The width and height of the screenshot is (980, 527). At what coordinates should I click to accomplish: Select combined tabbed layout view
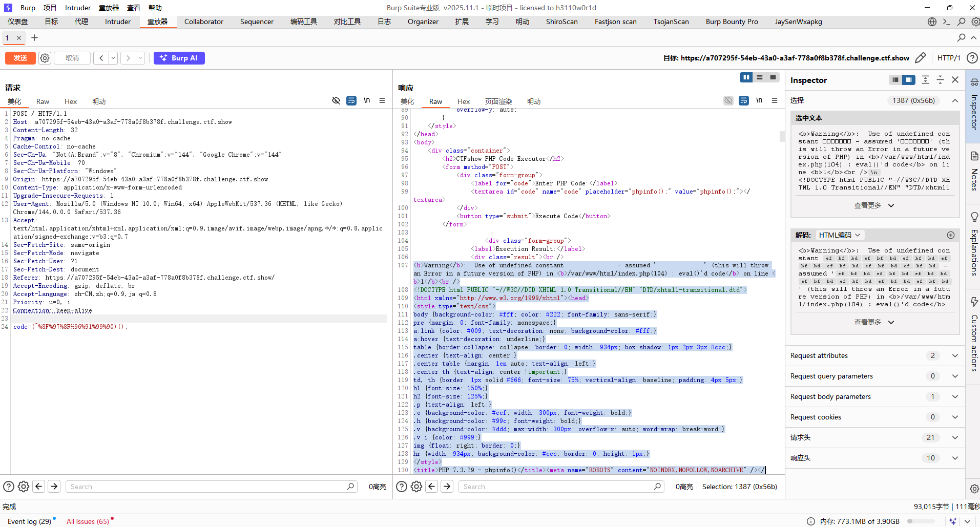[773, 77]
